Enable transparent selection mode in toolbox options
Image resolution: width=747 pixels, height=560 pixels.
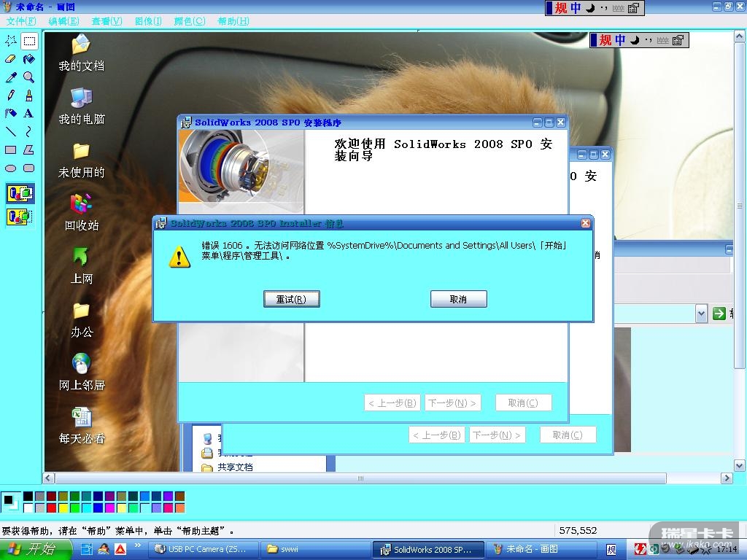coord(20,216)
